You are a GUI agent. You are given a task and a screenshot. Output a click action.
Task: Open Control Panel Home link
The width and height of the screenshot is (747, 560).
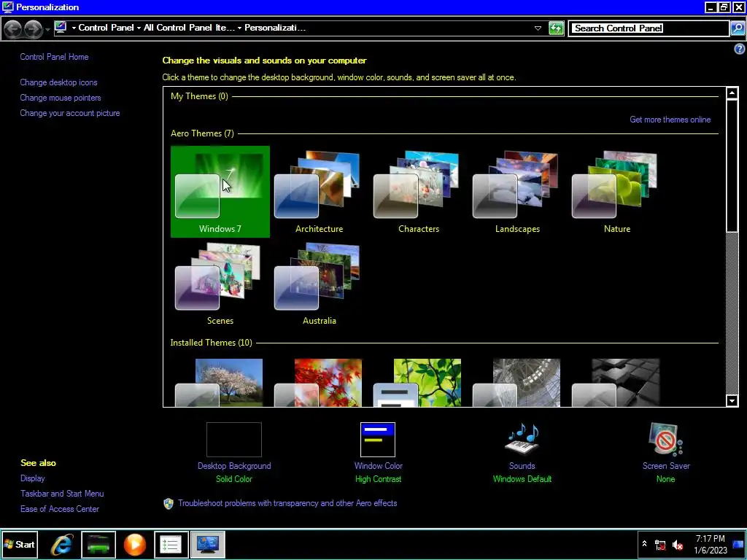(x=54, y=57)
